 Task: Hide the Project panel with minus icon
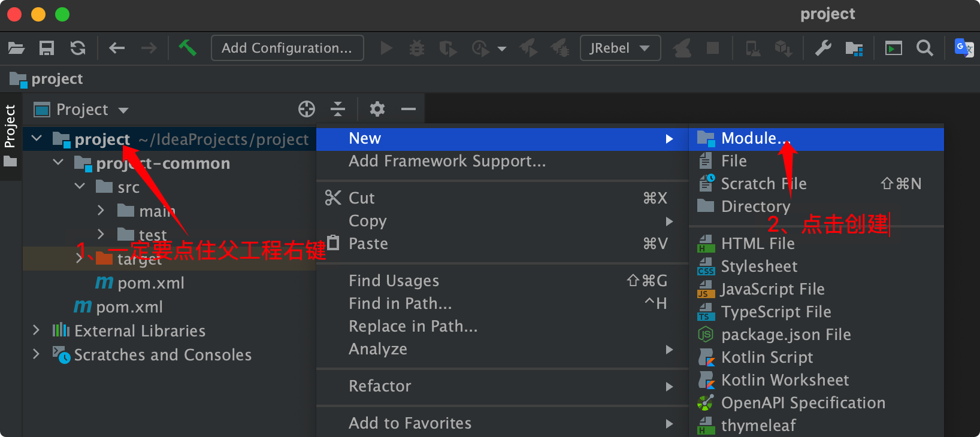409,109
